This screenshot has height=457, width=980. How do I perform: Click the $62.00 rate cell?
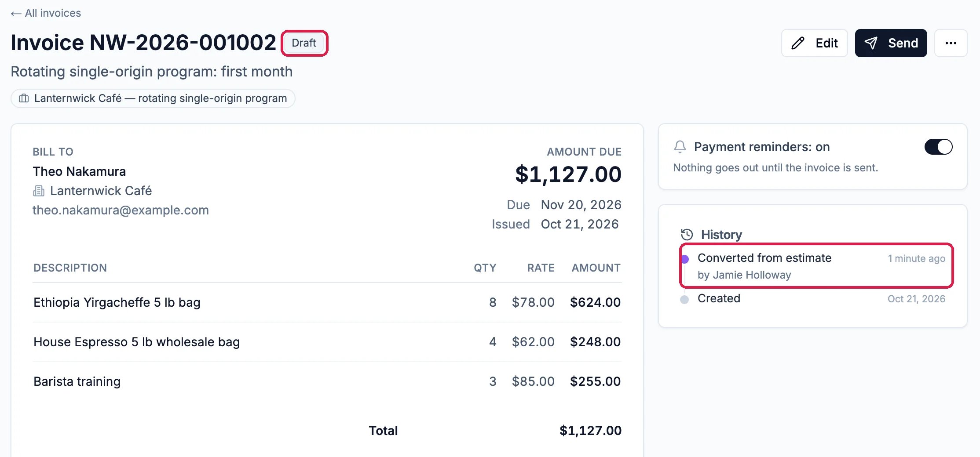point(533,342)
